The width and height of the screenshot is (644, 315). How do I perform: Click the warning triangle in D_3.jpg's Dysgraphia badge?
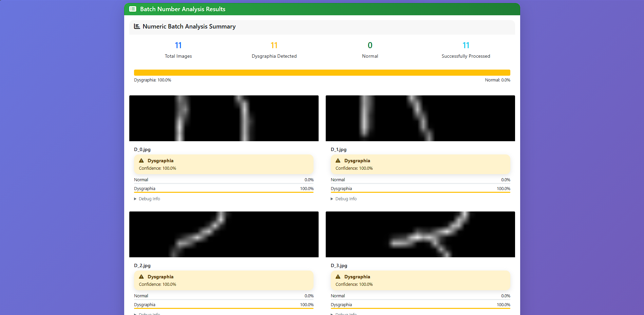click(338, 276)
